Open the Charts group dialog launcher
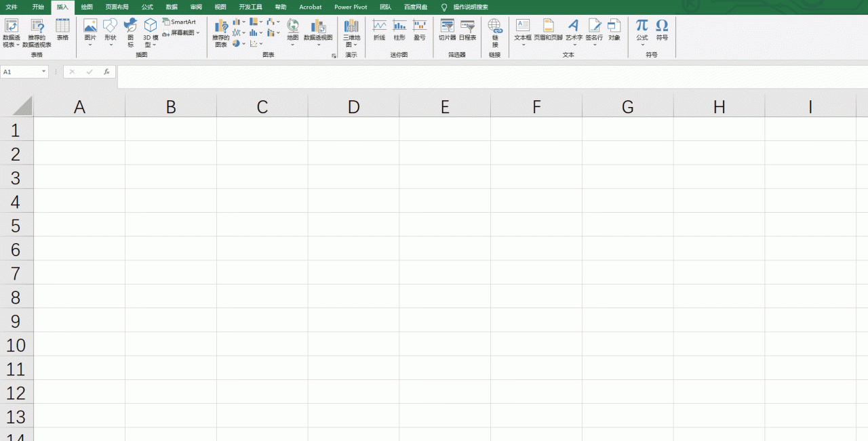 [334, 56]
